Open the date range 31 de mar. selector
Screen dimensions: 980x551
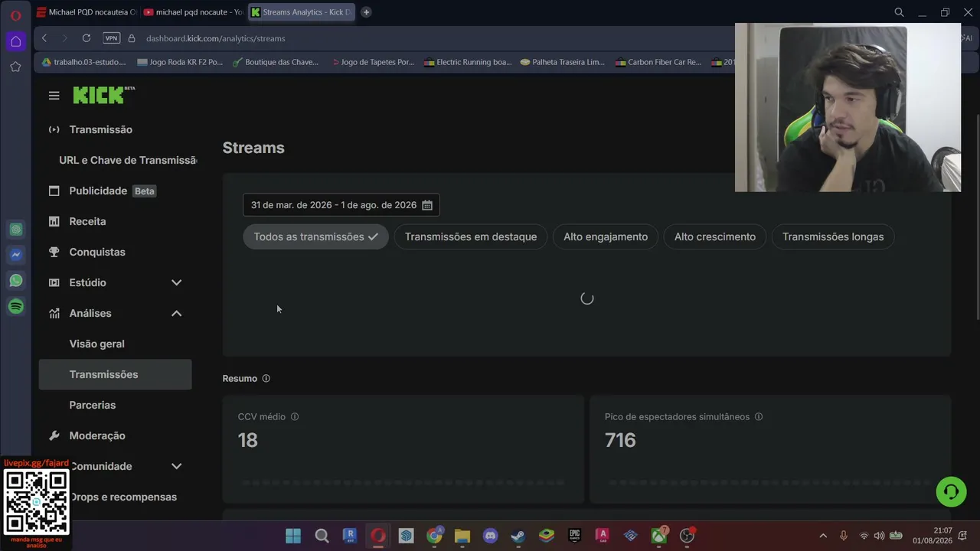click(341, 205)
